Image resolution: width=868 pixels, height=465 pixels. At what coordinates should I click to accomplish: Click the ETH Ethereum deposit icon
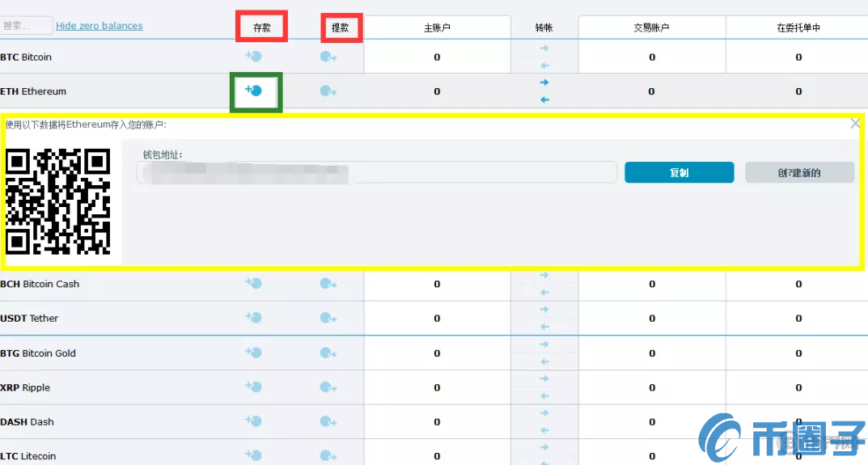(x=255, y=91)
